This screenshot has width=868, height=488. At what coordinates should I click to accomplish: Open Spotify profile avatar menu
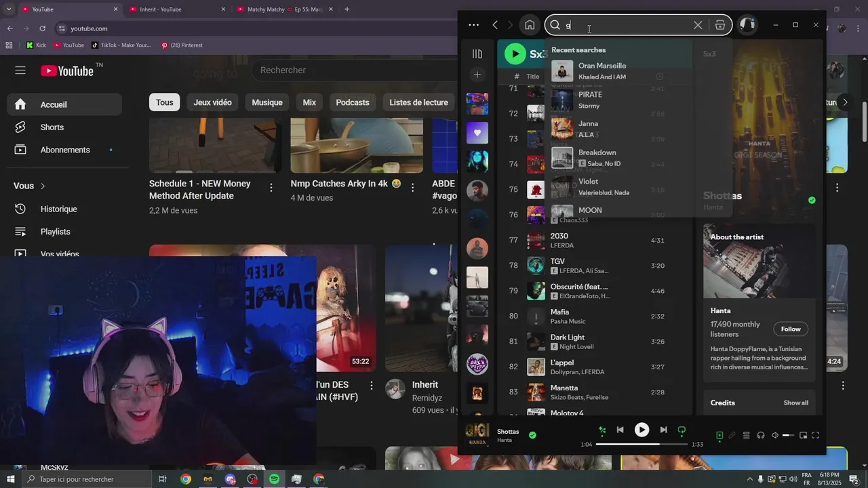(747, 25)
